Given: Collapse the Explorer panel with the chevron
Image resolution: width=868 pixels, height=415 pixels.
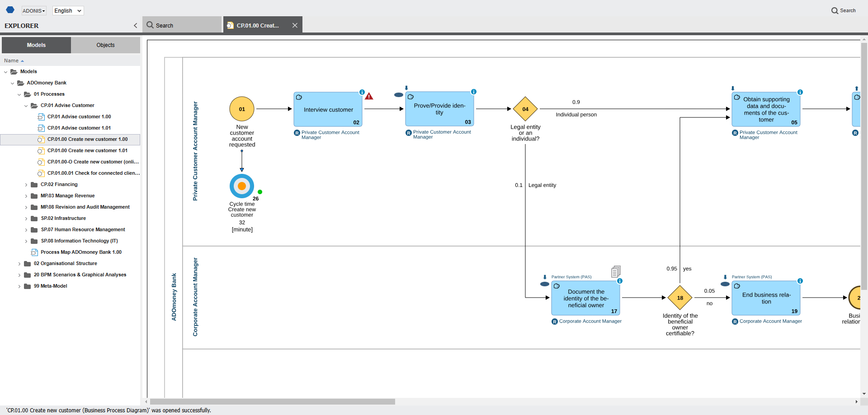Looking at the screenshot, I should [135, 26].
